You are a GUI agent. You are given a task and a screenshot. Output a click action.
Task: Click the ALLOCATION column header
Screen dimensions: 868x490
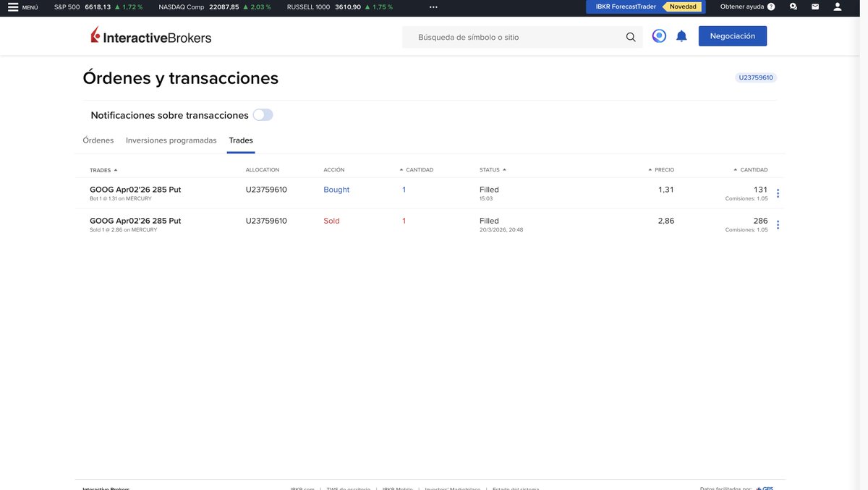click(x=263, y=170)
